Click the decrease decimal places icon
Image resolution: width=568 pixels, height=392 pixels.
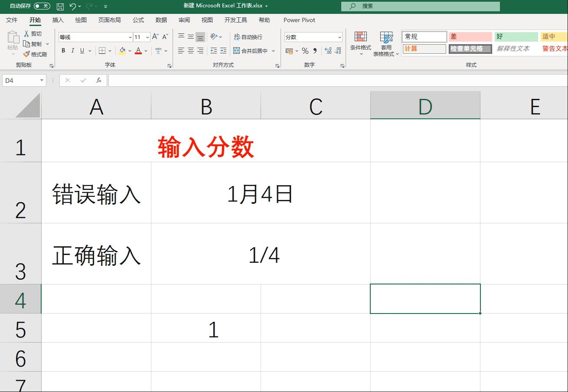click(x=339, y=51)
